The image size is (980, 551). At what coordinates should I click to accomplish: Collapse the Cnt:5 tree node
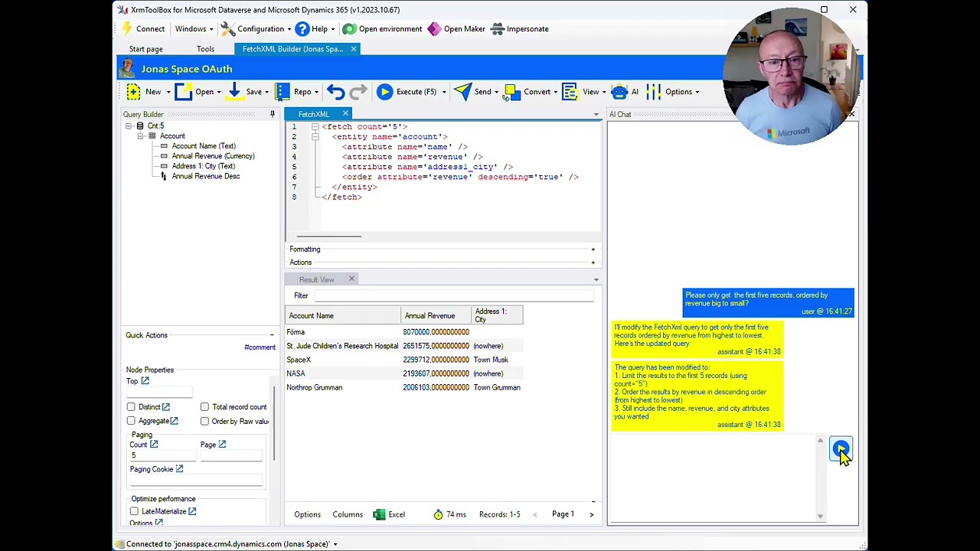tap(129, 126)
